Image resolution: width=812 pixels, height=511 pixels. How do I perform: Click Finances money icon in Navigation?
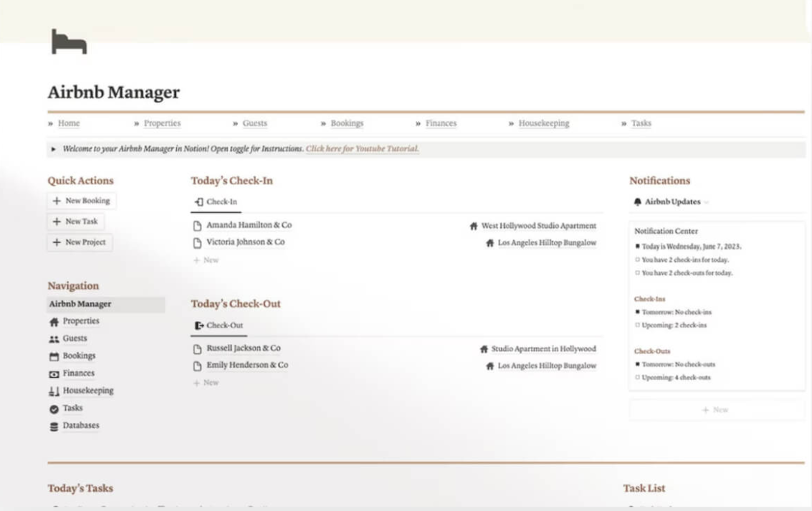54,374
